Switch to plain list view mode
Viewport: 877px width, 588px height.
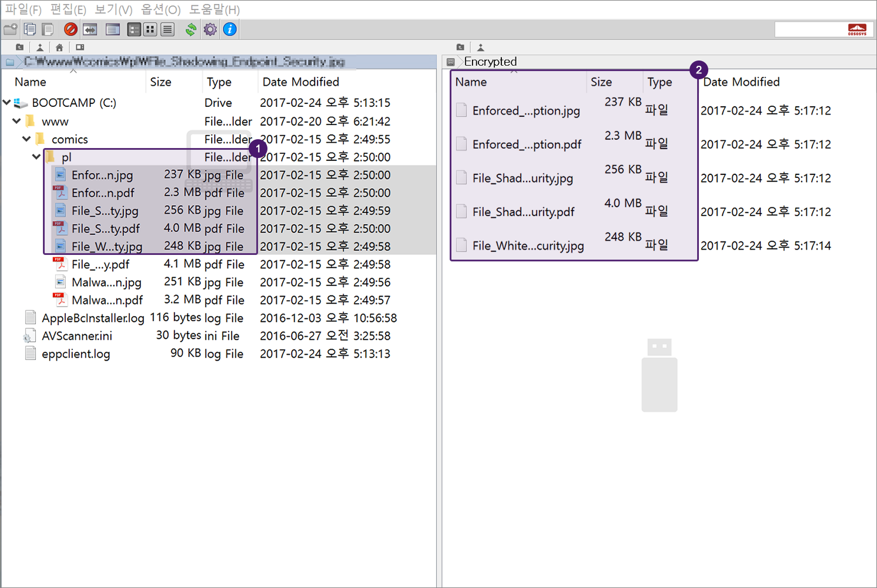click(168, 29)
